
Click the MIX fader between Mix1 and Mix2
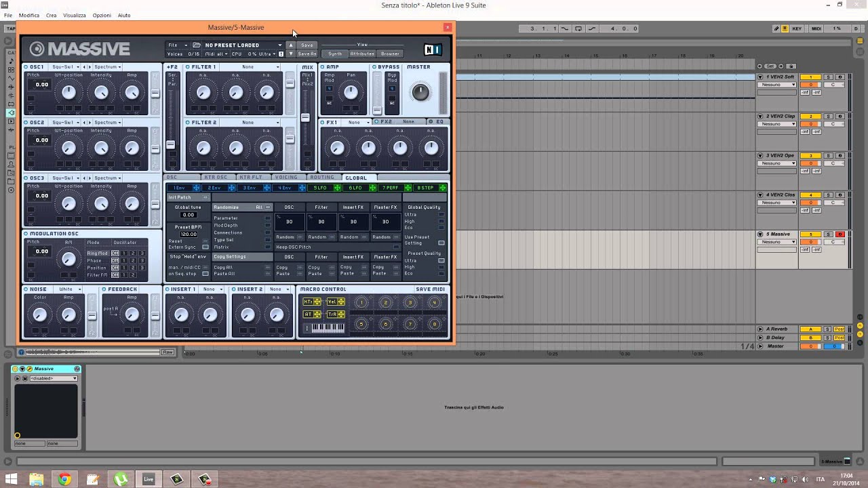(x=305, y=118)
